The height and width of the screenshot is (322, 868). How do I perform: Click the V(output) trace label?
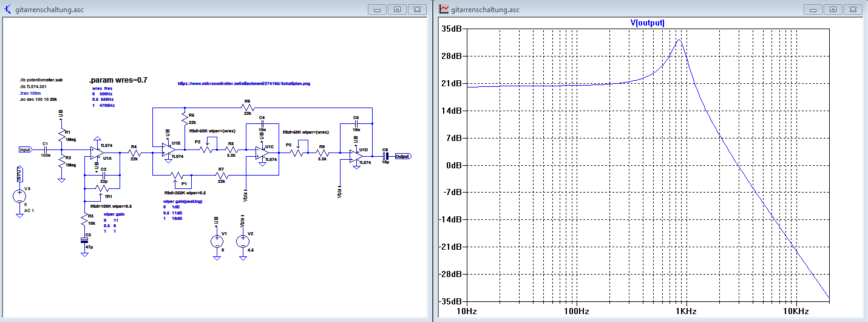(648, 22)
